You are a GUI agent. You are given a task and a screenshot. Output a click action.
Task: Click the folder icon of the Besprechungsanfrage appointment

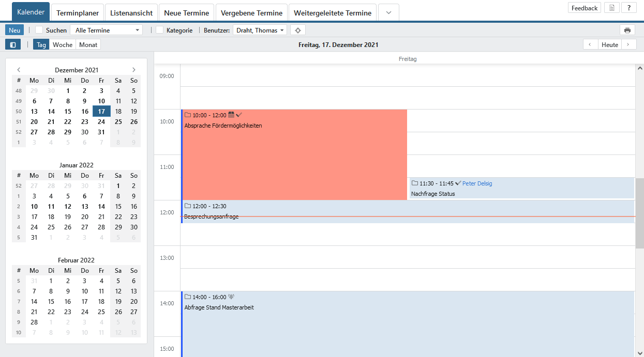coord(188,206)
